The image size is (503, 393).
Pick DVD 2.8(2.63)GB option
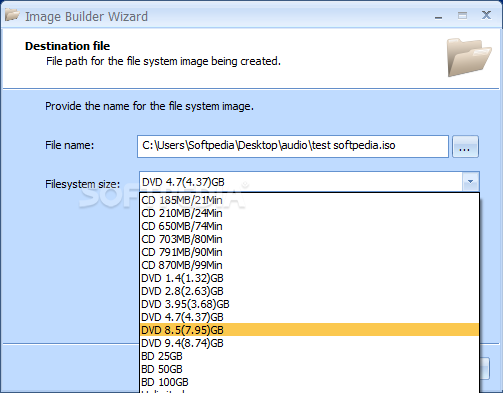[x=309, y=291]
